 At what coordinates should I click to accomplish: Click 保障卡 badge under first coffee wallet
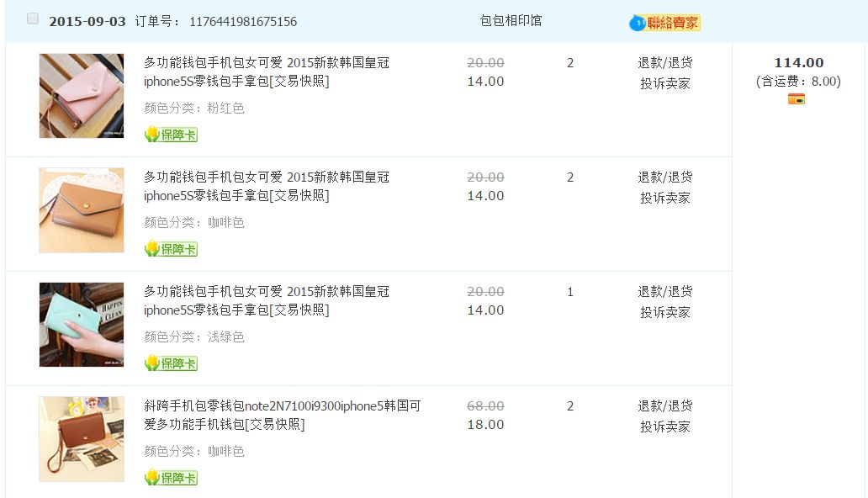171,249
